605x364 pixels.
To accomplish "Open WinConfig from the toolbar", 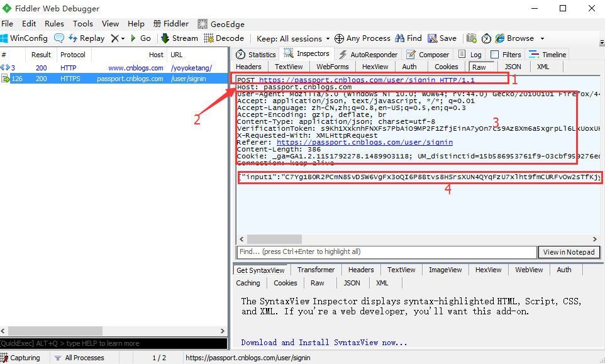I will pos(25,38).
